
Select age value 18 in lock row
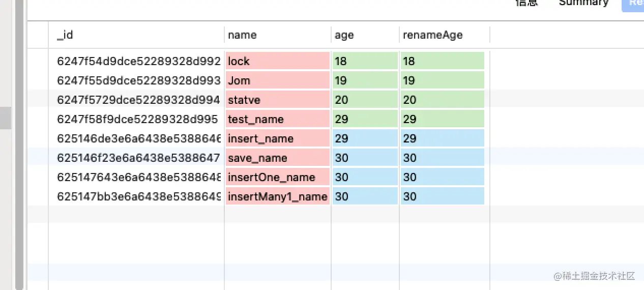pyautogui.click(x=365, y=61)
